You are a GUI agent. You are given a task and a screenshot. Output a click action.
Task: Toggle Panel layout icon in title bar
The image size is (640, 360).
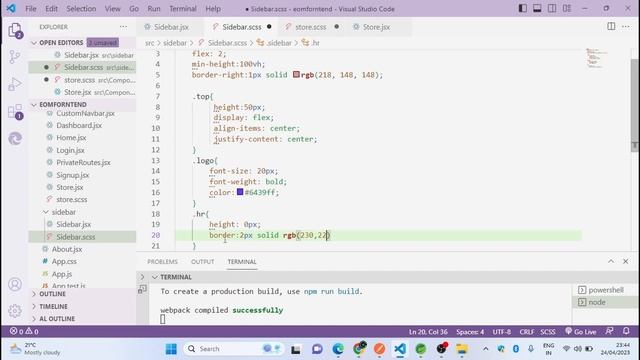pos(537,9)
